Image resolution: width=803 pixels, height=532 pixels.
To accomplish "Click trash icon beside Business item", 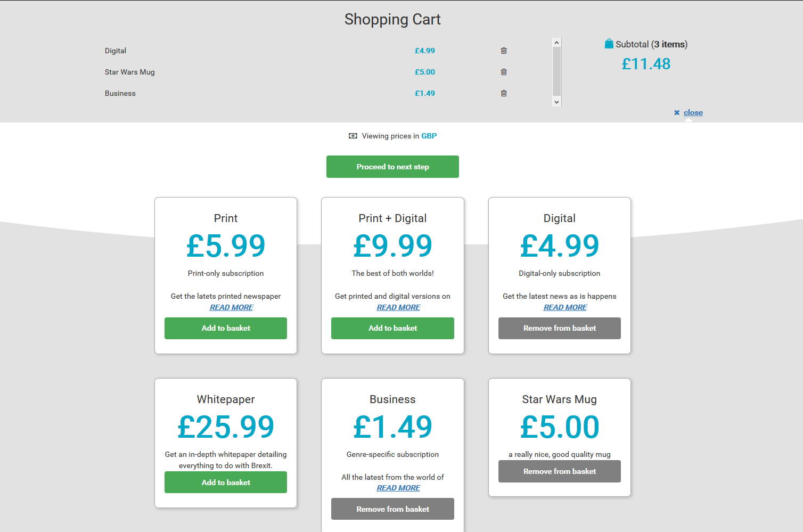I will point(504,93).
